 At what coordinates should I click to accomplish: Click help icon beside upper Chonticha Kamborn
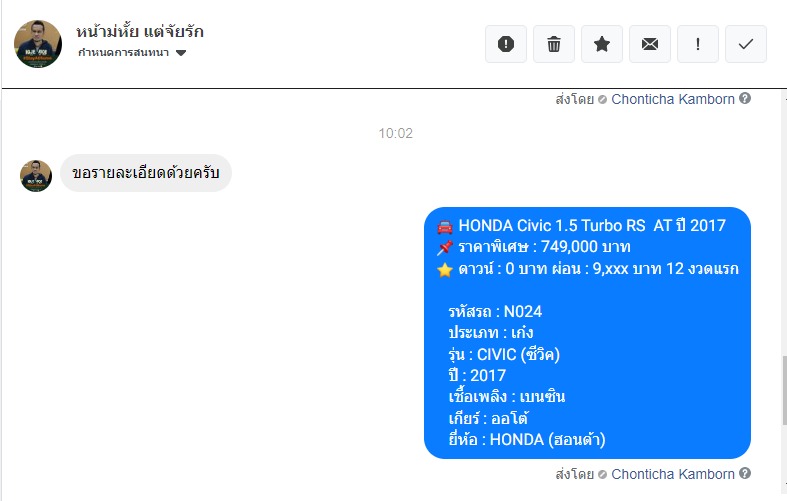[x=745, y=98]
